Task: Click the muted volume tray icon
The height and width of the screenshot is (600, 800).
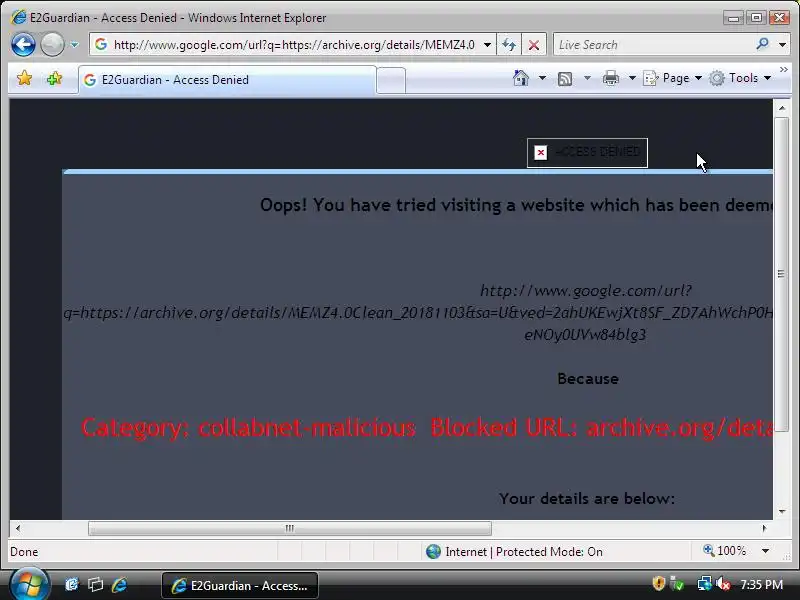Action: [x=723, y=584]
